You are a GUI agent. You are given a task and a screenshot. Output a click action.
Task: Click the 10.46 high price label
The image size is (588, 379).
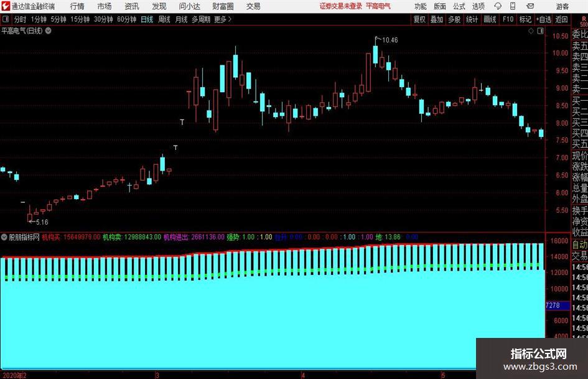coord(390,40)
